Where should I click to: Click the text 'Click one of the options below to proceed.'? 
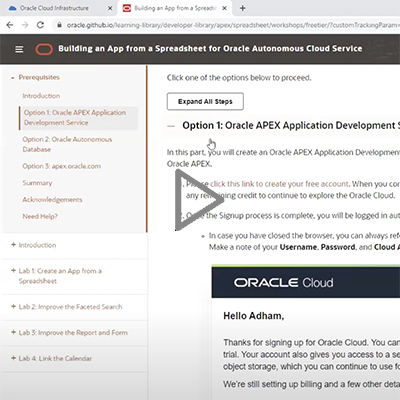(239, 78)
